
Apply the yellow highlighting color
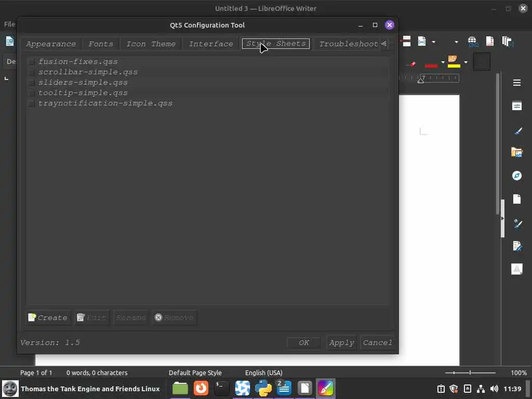[x=454, y=62]
